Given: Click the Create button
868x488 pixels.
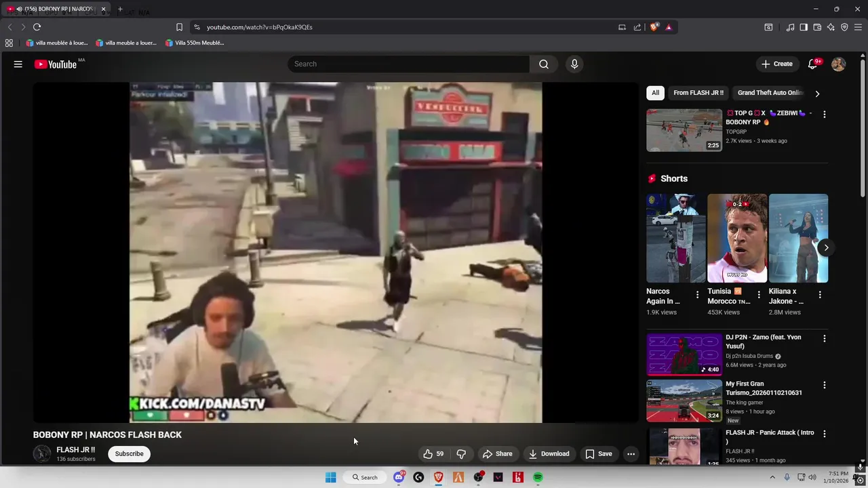Looking at the screenshot, I should (x=776, y=64).
